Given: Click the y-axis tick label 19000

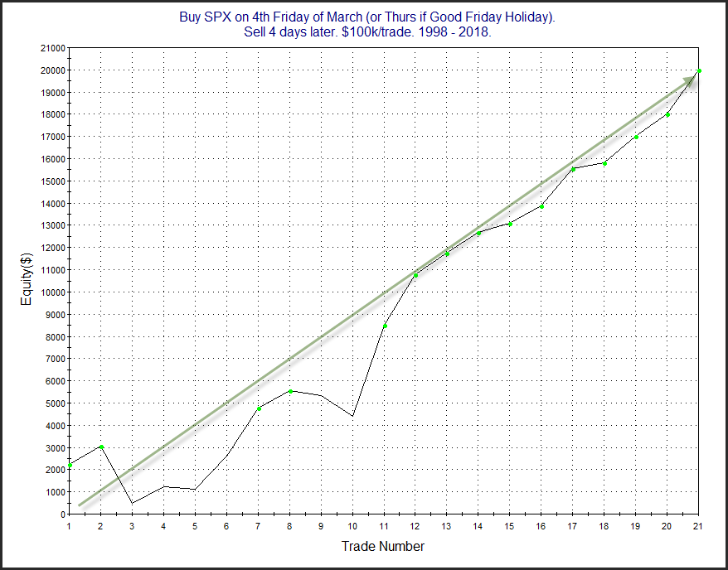Looking at the screenshot, I should 53,92.
